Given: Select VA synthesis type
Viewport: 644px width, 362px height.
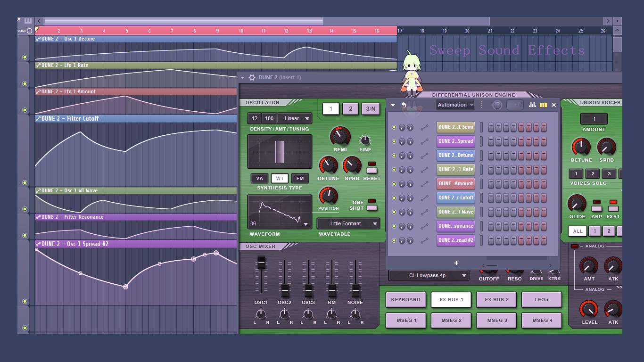Looking at the screenshot, I should click(x=259, y=178).
